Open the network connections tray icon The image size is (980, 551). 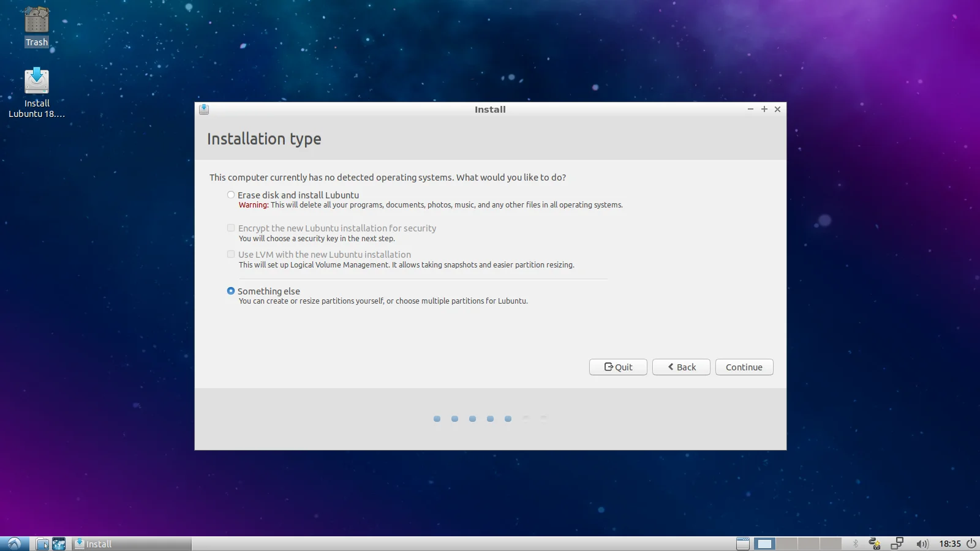tap(897, 544)
